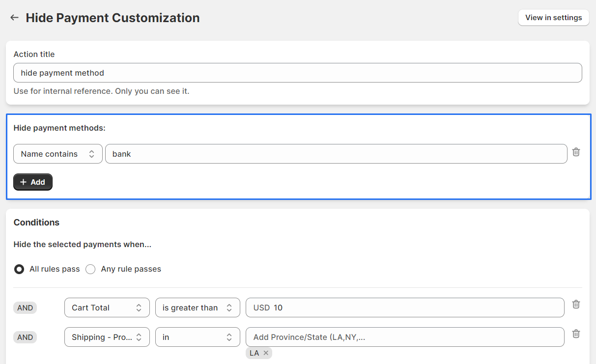Click the Add Province/State field
This screenshot has width=596, height=364.
405,337
